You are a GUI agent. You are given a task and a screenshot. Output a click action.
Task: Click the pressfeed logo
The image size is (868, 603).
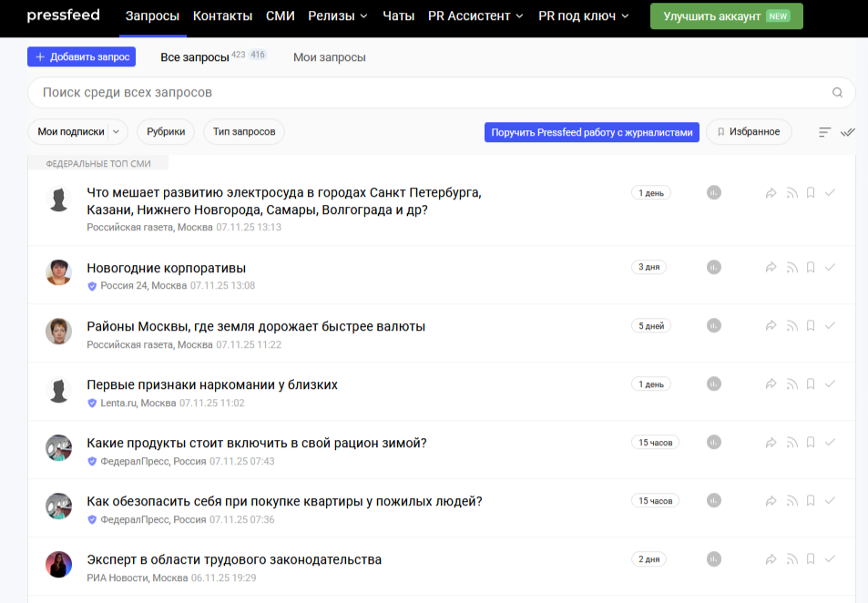[64, 15]
